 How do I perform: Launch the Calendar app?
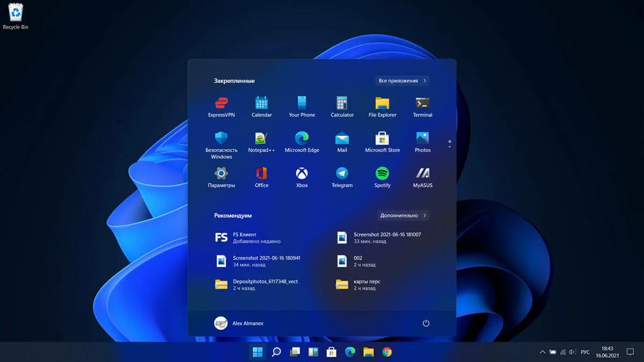tap(261, 107)
